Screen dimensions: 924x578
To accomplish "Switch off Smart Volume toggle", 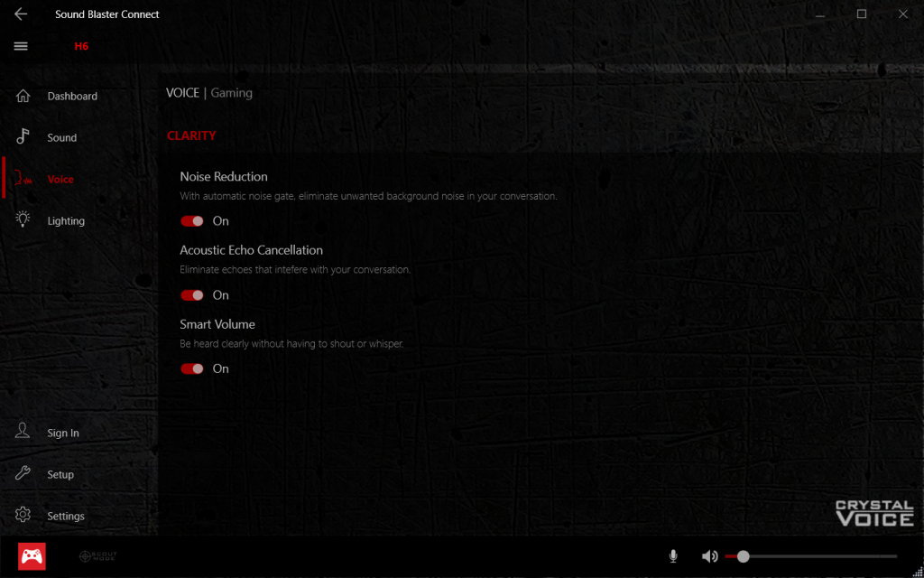I will pyautogui.click(x=192, y=368).
